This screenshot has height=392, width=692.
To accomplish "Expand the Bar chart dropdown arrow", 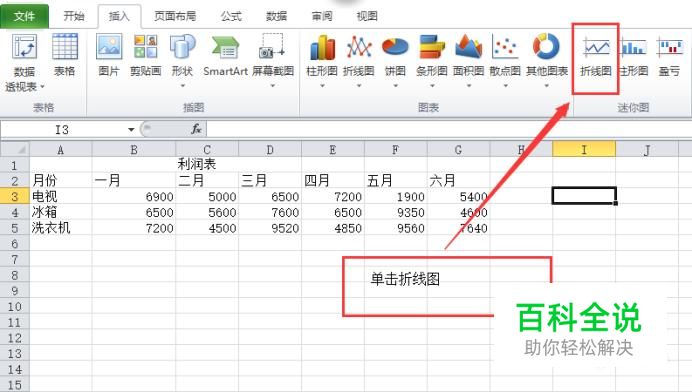I will [x=432, y=86].
